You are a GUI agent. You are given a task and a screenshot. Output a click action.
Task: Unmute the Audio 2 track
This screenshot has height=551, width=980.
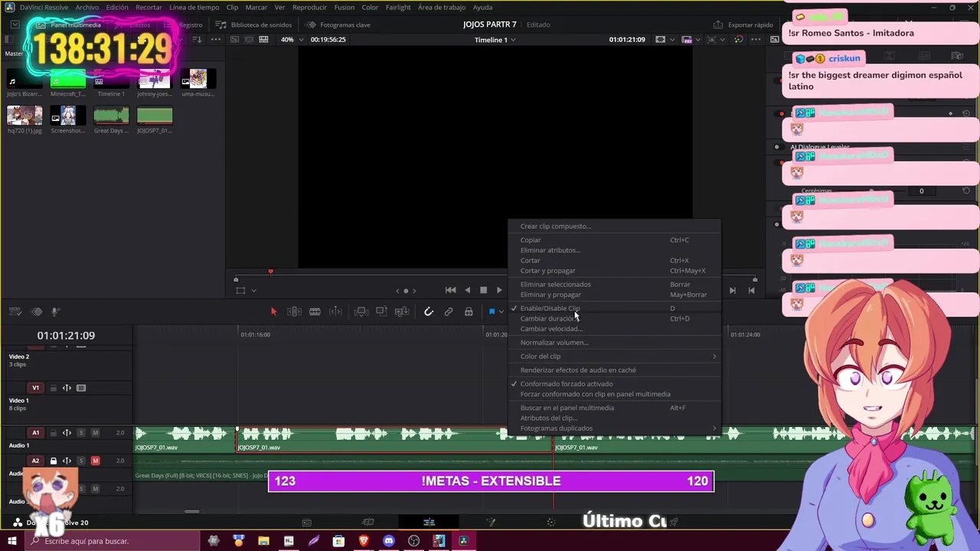click(95, 461)
